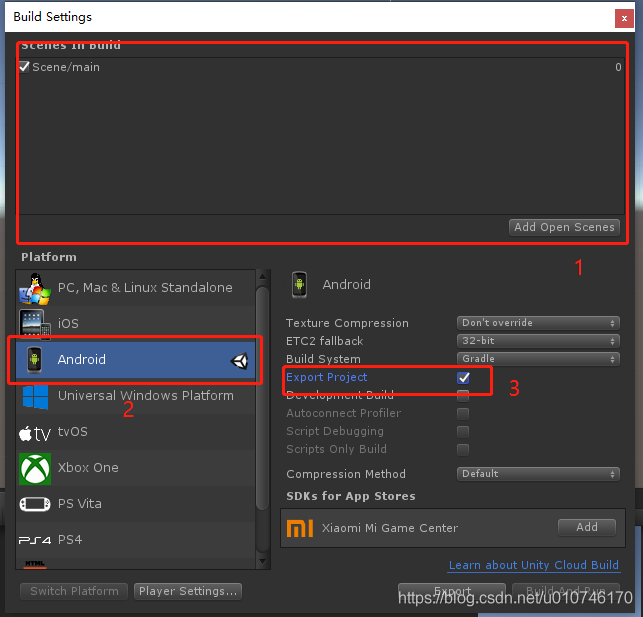Click the platform list scrollbar thumb
This screenshot has height=617, width=643.
[x=262, y=398]
